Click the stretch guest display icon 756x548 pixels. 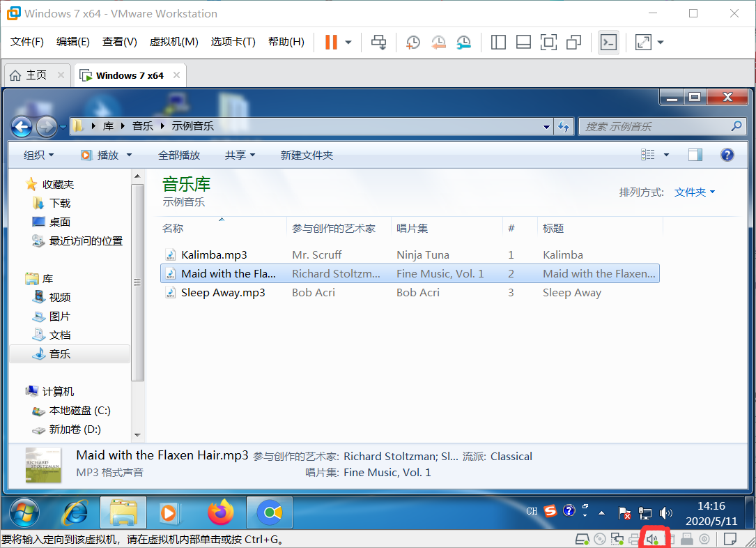tap(643, 43)
